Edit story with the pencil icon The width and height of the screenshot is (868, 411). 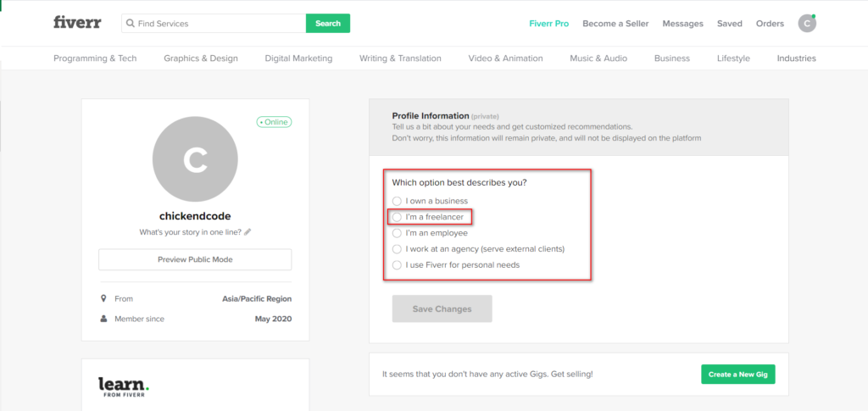(x=248, y=232)
